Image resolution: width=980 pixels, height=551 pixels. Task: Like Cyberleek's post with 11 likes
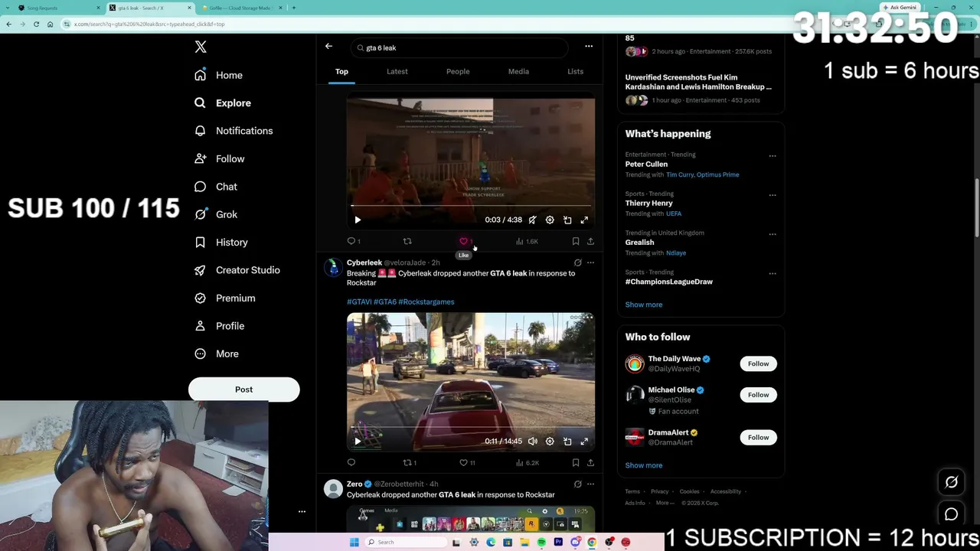pyautogui.click(x=467, y=462)
